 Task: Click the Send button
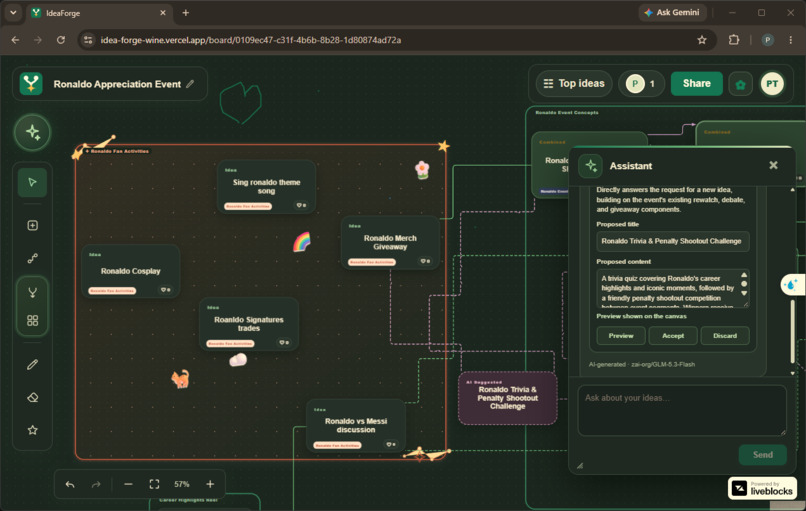[763, 454]
